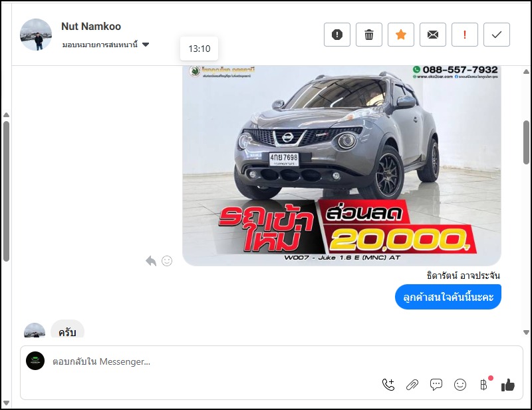
Task: Delete conversation using trash can icon
Action: (369, 35)
